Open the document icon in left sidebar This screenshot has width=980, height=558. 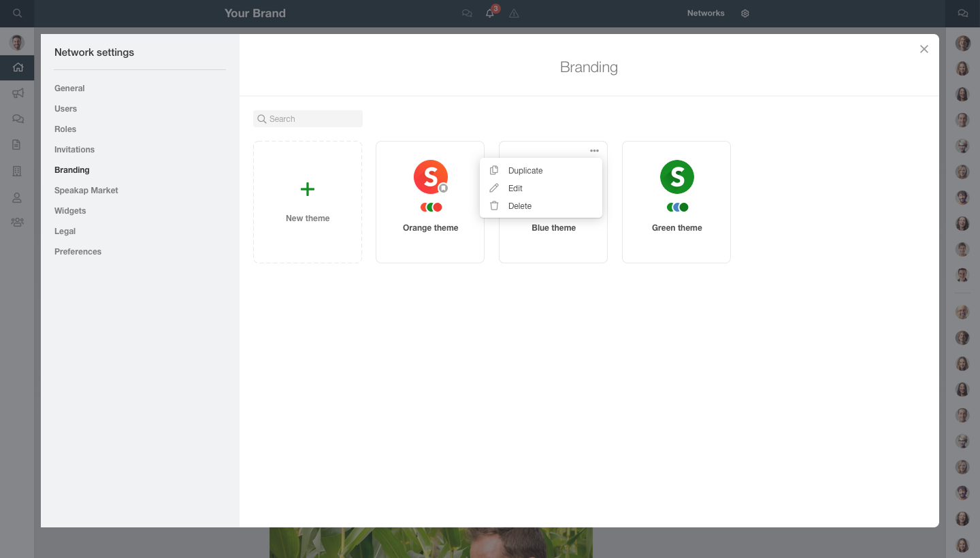click(x=17, y=145)
